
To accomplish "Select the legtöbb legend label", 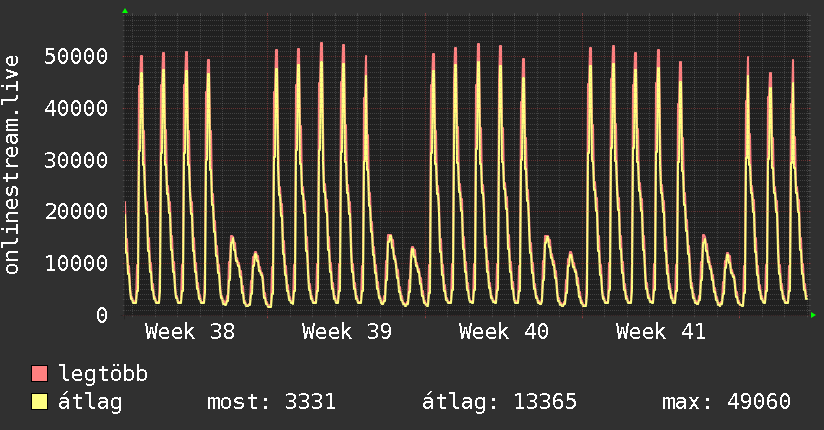I will 103,374.
